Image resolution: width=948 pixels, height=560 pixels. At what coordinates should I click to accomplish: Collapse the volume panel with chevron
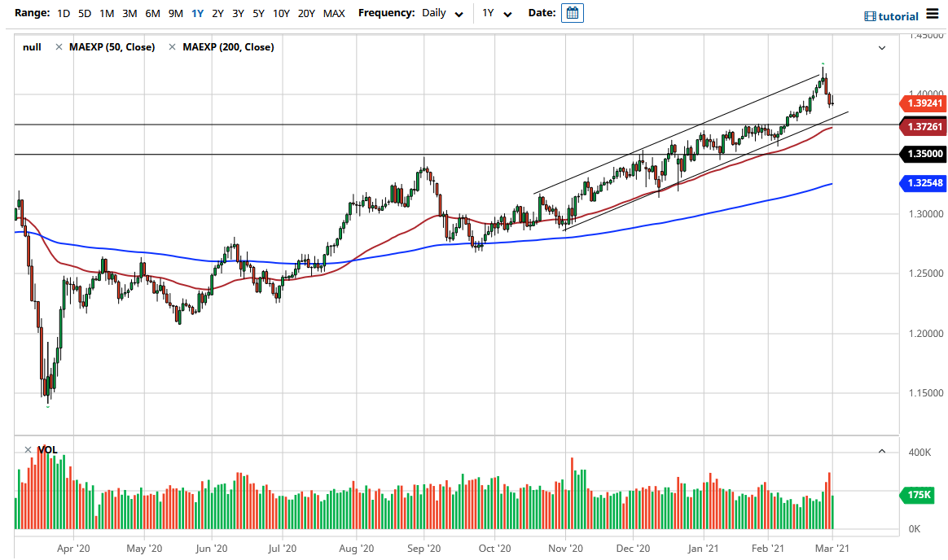[881, 450]
